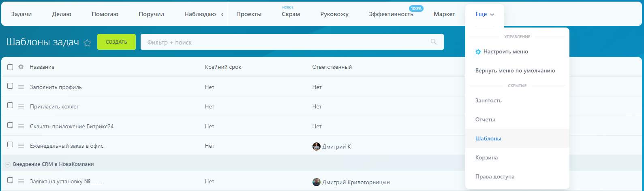This screenshot has width=644, height=191.
Task: Open the Заявка на установку template
Action: pyautogui.click(x=66, y=182)
